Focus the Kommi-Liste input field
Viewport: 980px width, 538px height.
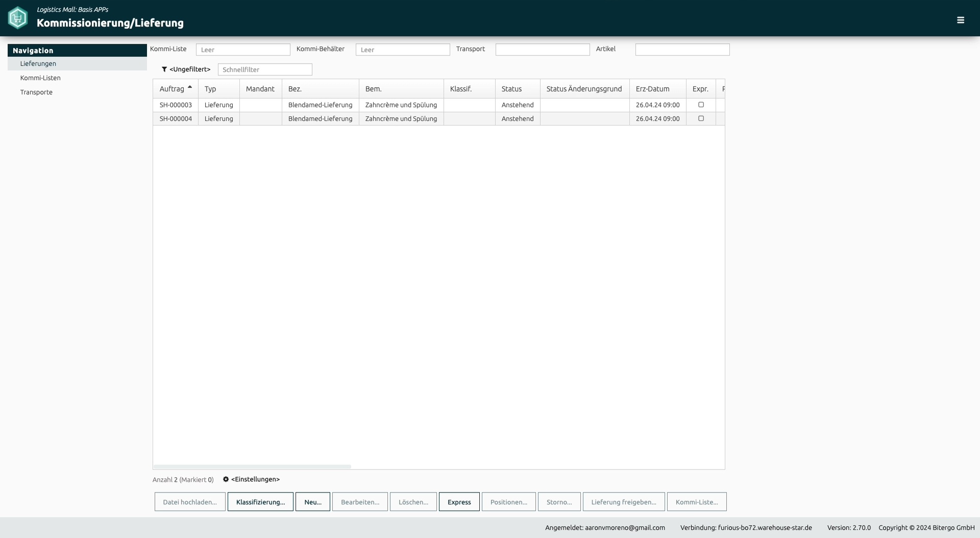pyautogui.click(x=243, y=49)
